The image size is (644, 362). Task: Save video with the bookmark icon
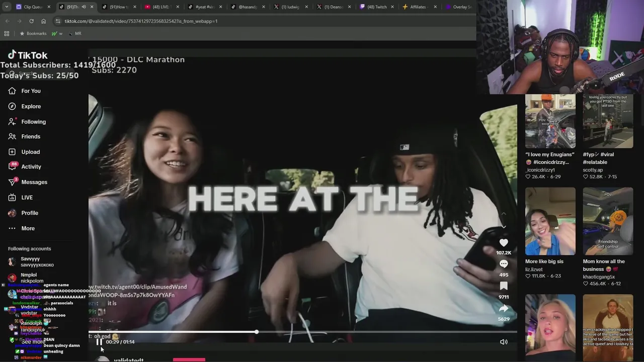click(x=504, y=286)
